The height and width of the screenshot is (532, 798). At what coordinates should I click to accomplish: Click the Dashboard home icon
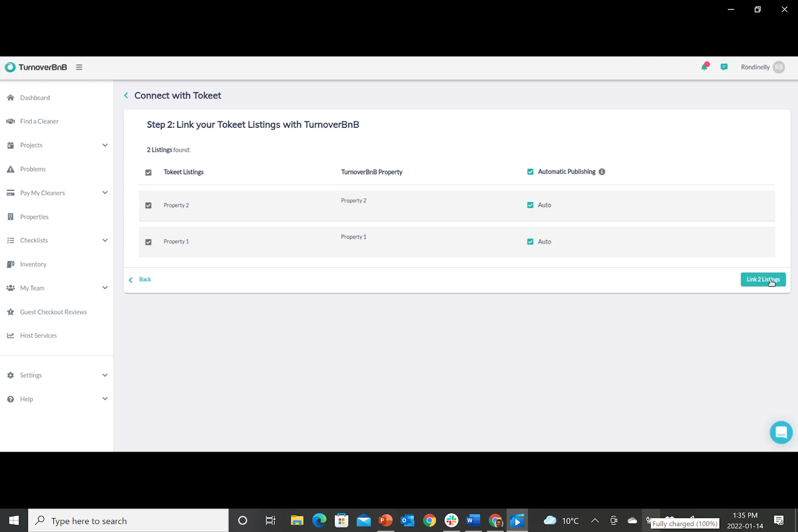(10, 98)
